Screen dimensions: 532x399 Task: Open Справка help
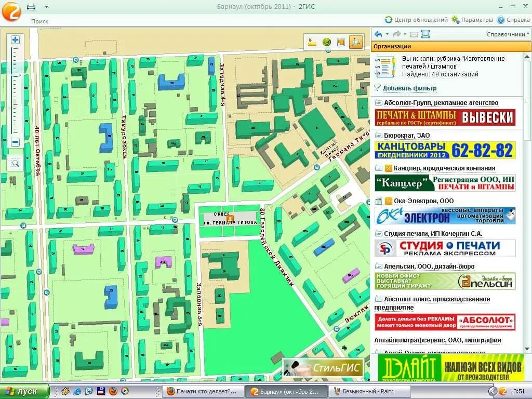[x=513, y=20]
